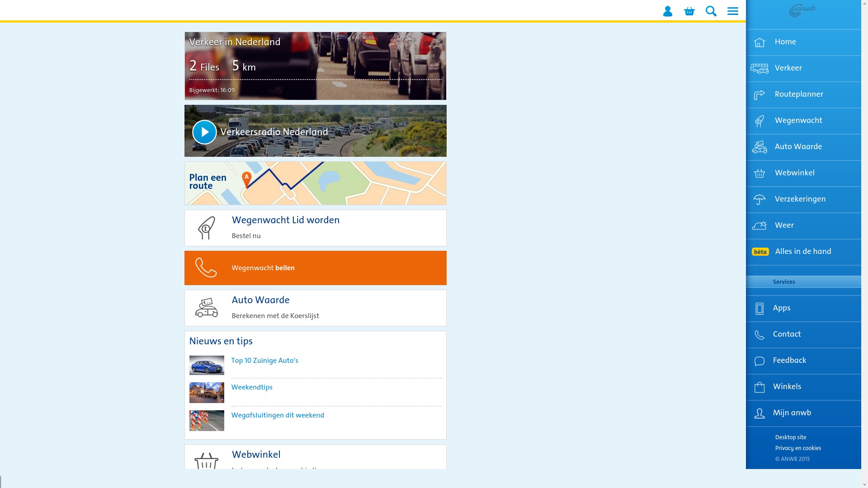Open Wegafsluitingen dit weekend link

pos(278,415)
